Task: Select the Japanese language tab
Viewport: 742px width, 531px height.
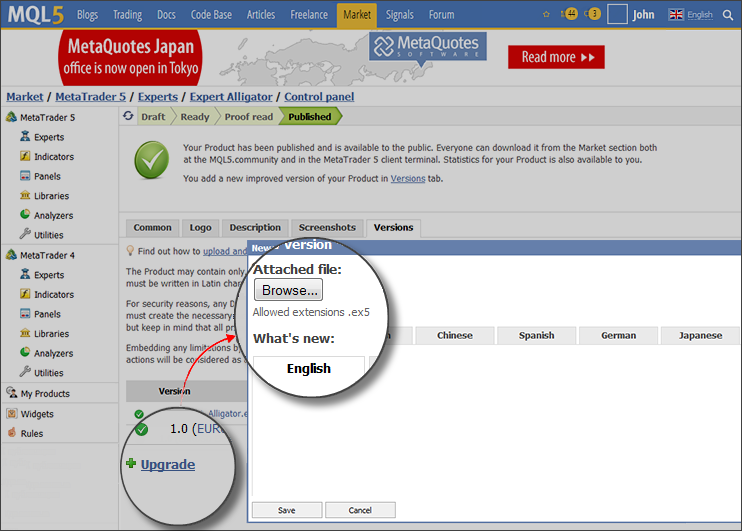Action: coord(700,336)
